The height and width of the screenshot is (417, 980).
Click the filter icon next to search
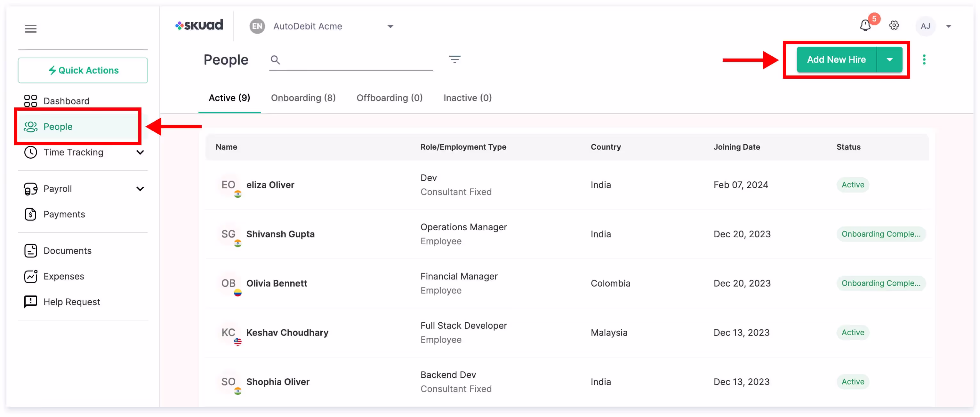click(x=454, y=60)
